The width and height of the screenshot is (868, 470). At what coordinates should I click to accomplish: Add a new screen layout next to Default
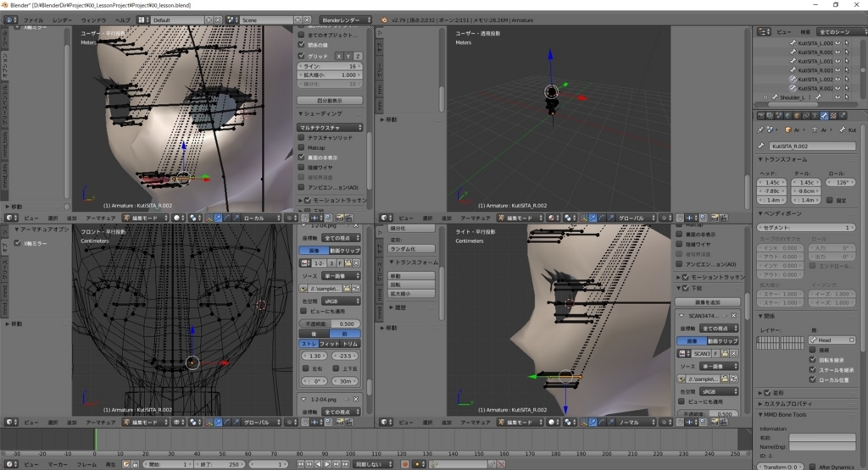[209, 20]
